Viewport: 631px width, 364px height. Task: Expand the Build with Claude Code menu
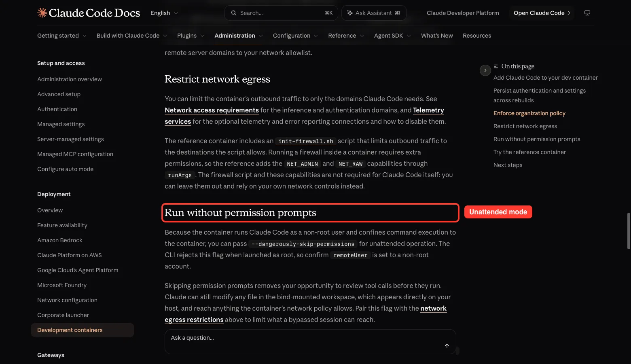click(132, 36)
